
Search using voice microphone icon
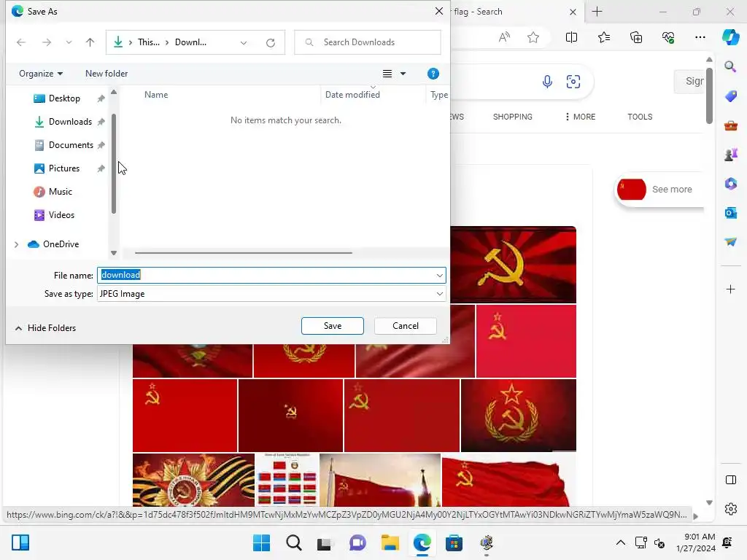(547, 82)
